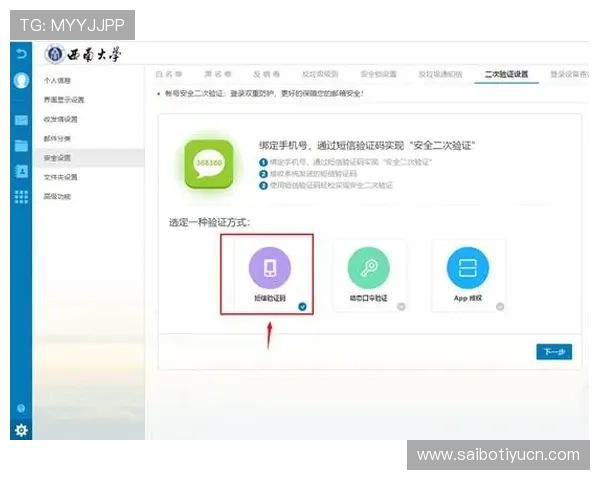Click the back arrow icon in the blue sidebar
This screenshot has height=480, width=600.
21,54
